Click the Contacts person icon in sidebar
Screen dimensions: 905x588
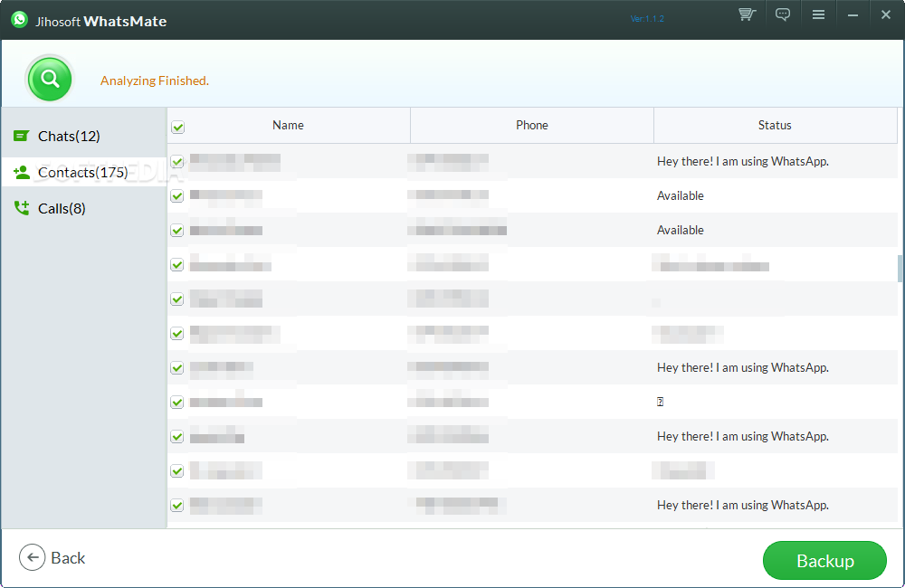tap(22, 172)
